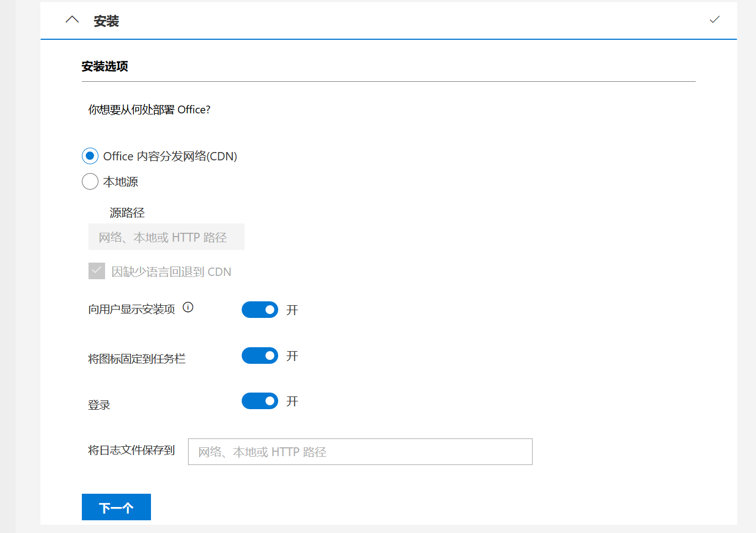Click the 登录 label
The height and width of the screenshot is (533, 756).
click(x=99, y=405)
